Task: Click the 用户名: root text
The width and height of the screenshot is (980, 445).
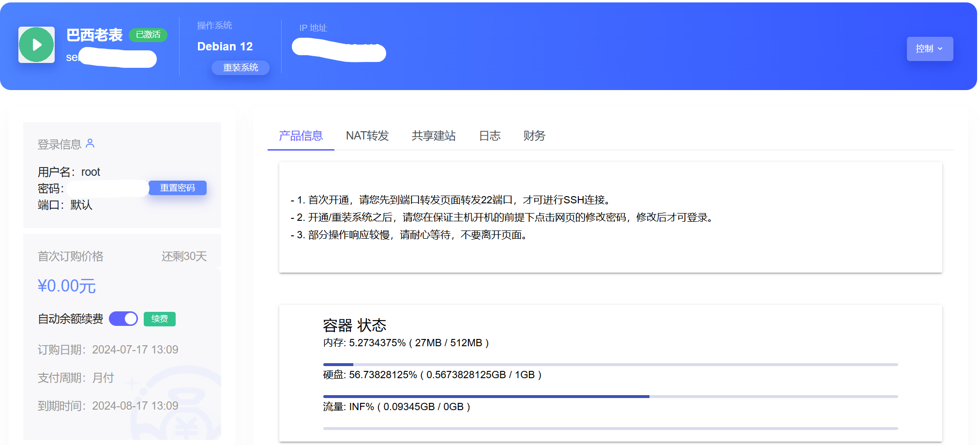Action: 69,172
